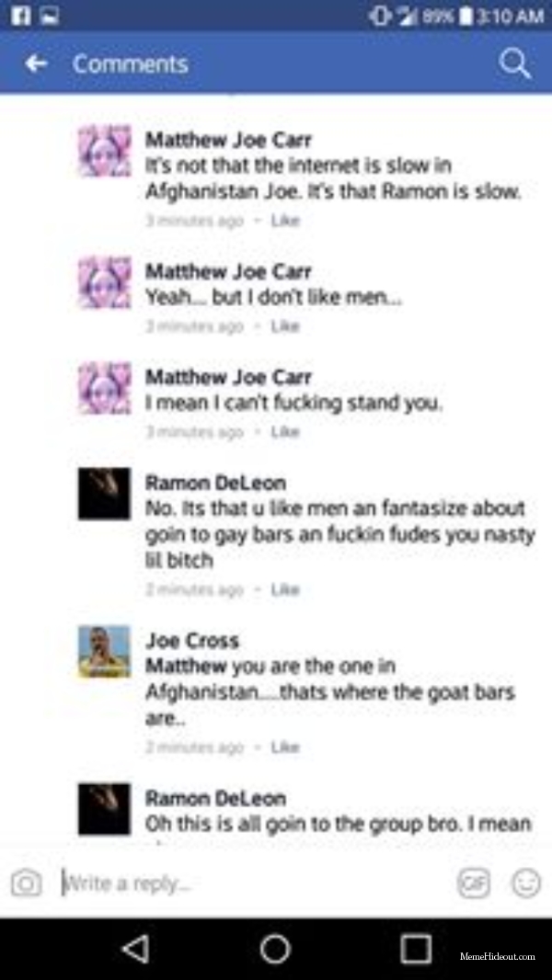552x980 pixels.
Task: Like the "can't stand you" comment
Action: click(x=285, y=432)
